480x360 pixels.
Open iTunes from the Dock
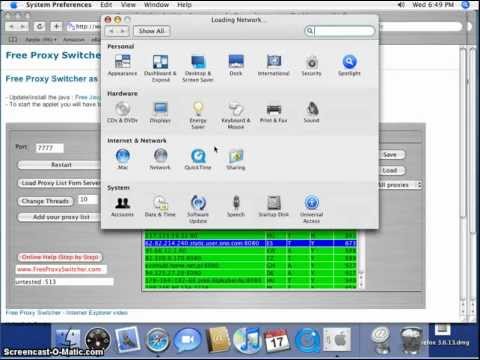(247, 340)
